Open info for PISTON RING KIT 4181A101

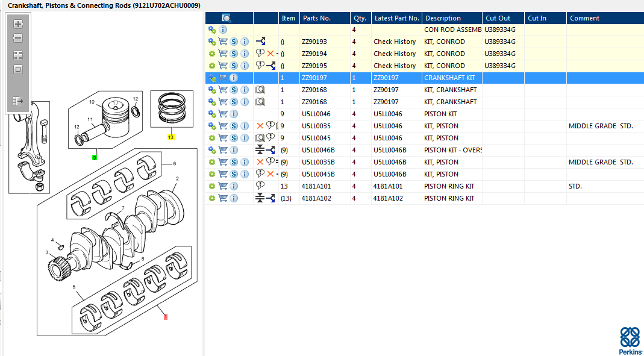coord(234,186)
